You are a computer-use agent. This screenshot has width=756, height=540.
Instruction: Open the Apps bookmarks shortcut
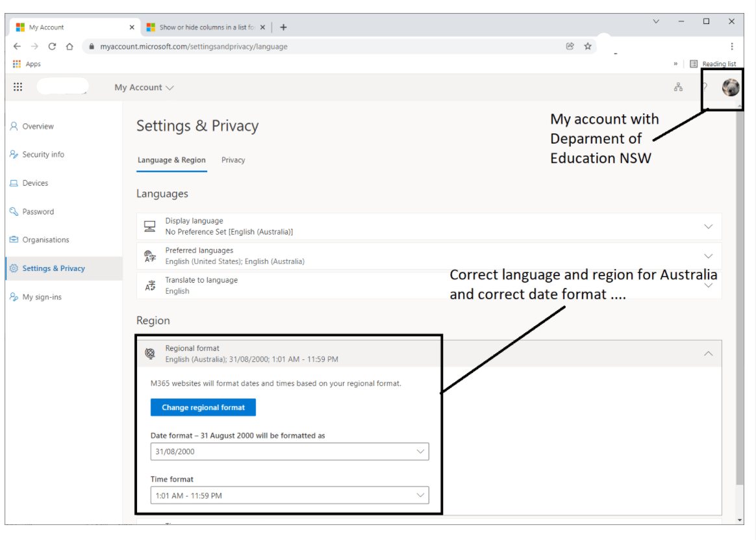point(27,64)
